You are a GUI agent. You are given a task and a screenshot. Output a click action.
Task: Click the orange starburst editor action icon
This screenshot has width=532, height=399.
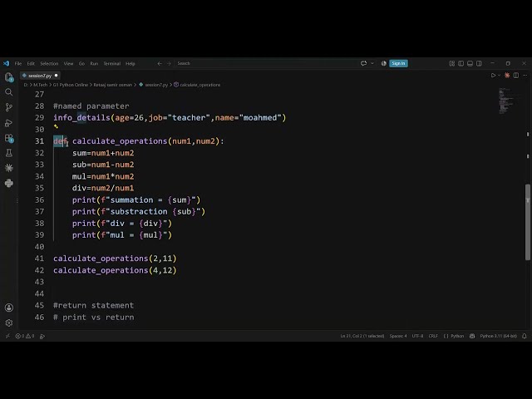click(x=507, y=76)
